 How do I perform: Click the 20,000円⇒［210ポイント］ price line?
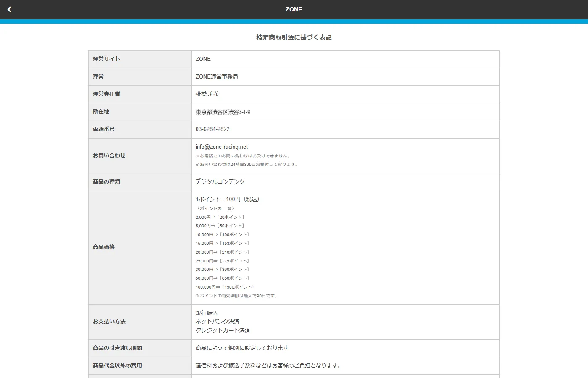(223, 252)
